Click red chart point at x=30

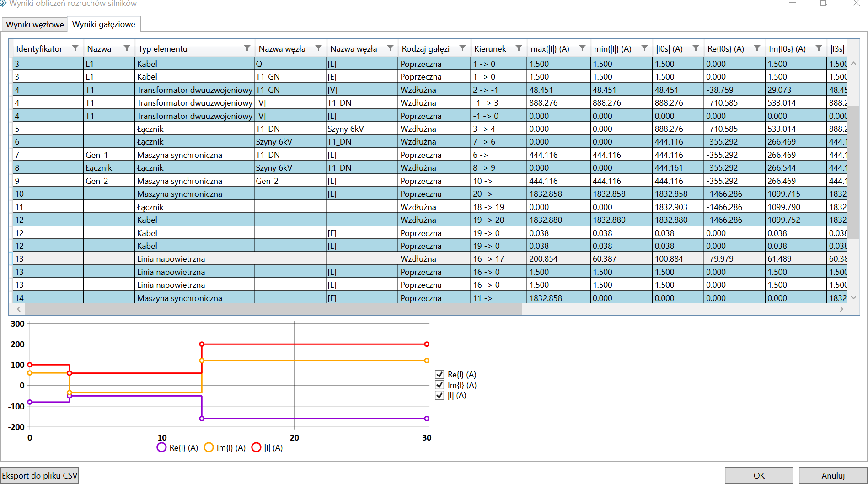tap(427, 344)
